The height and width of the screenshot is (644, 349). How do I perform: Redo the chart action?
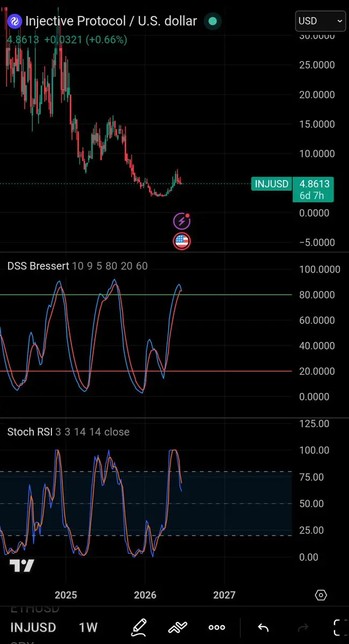[303, 627]
